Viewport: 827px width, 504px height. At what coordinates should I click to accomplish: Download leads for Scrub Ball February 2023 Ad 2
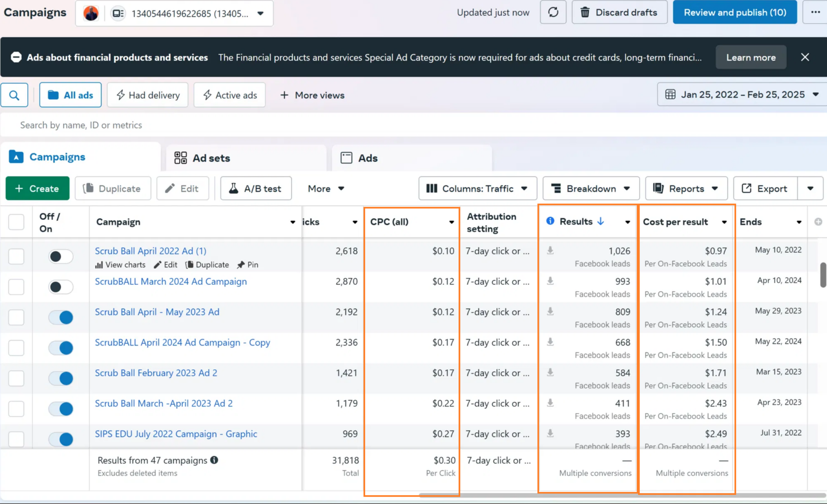(x=550, y=373)
